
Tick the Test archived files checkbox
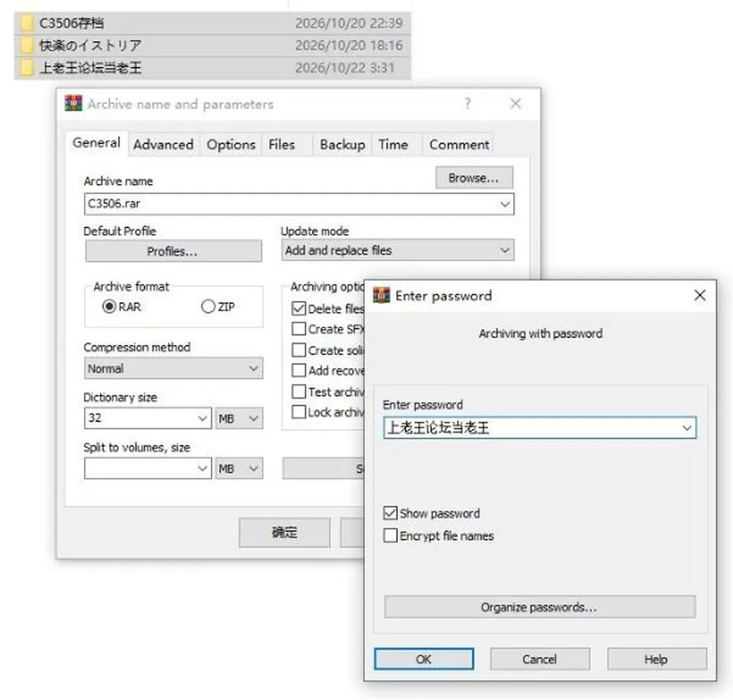click(299, 392)
